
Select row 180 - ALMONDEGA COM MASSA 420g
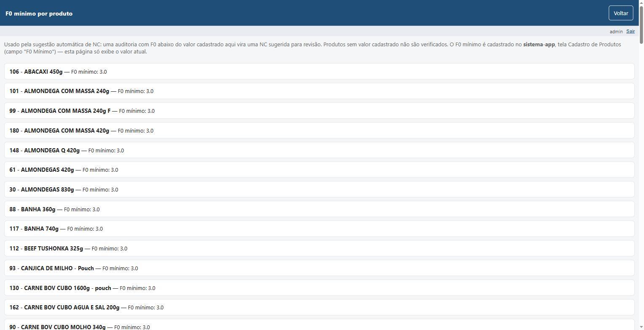click(x=319, y=130)
